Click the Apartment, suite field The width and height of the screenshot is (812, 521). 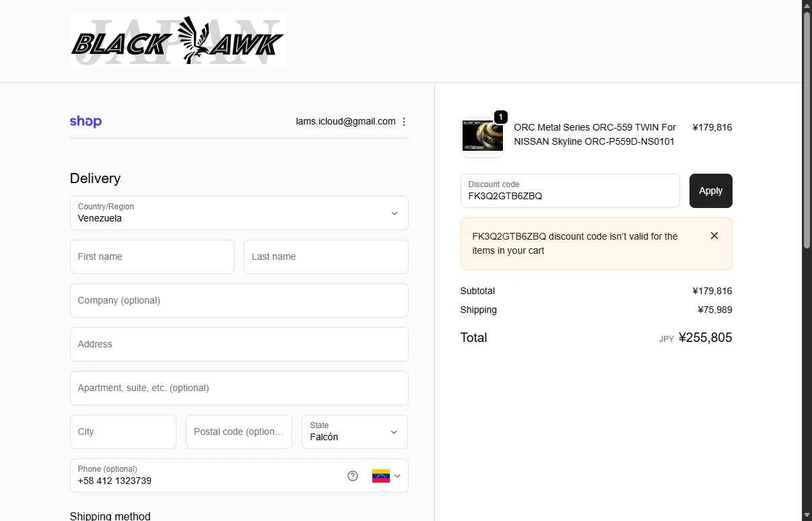coord(239,388)
